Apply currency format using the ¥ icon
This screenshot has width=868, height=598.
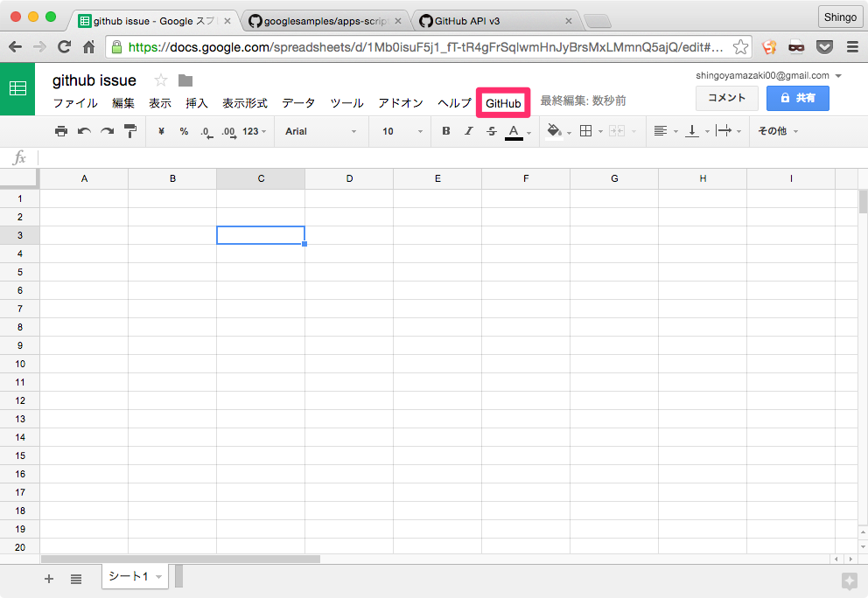coord(162,130)
